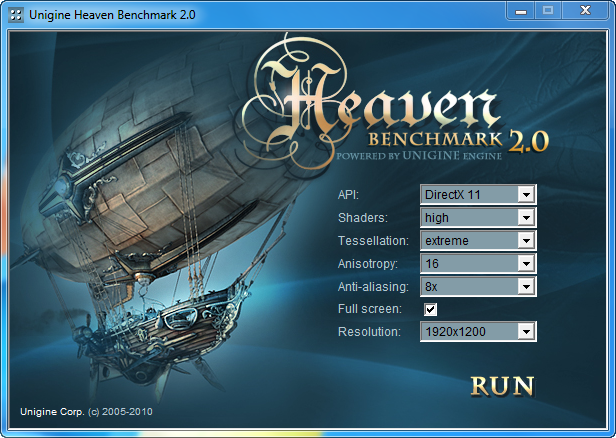Click the 'Tessellation:' label
Screen dimensions: 616x438
373,240
